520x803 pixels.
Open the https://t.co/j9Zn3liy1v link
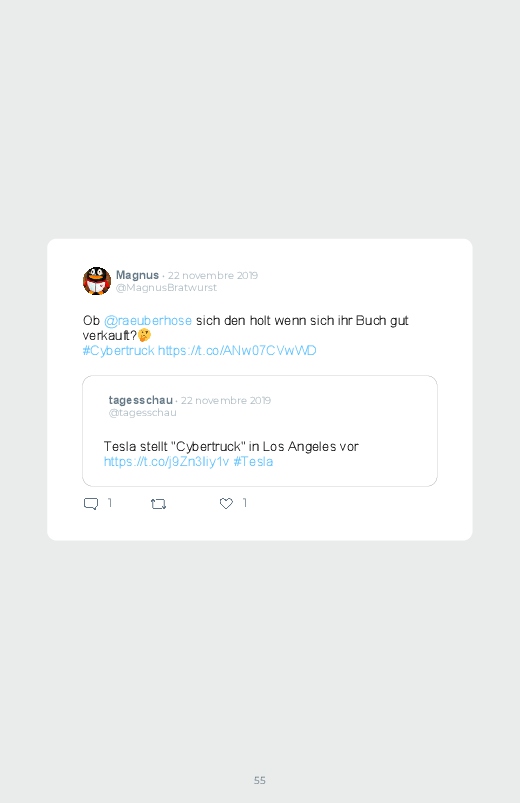tap(167, 461)
